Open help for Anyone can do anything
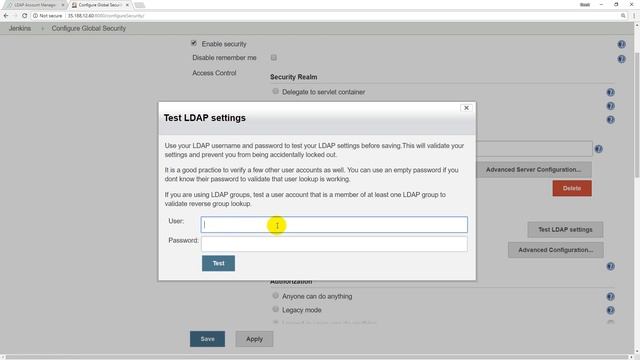 pos(610,297)
